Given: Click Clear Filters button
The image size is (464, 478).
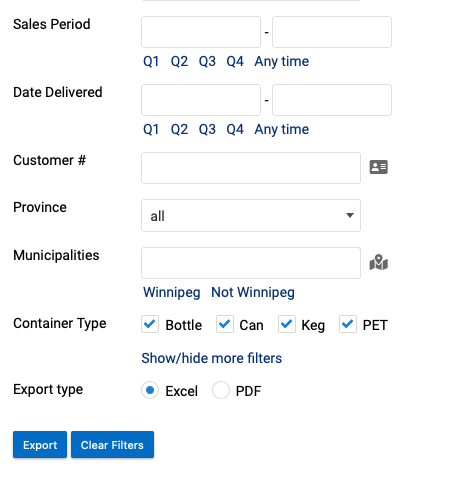Looking at the screenshot, I should point(112,445).
